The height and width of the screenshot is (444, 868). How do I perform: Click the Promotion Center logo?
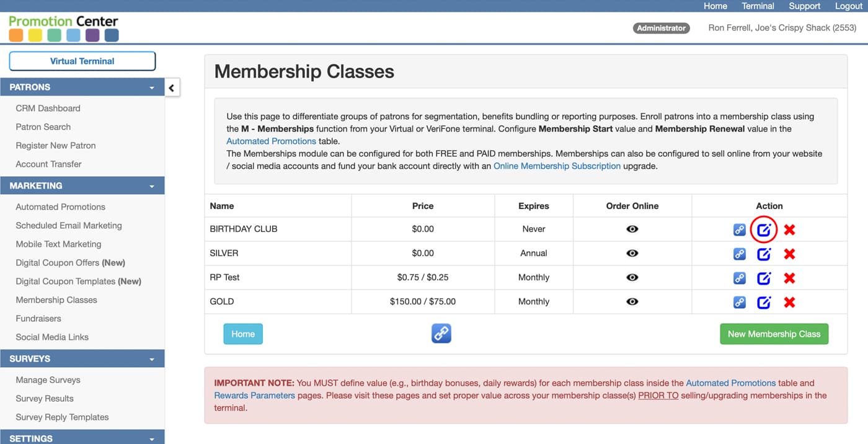click(64, 29)
